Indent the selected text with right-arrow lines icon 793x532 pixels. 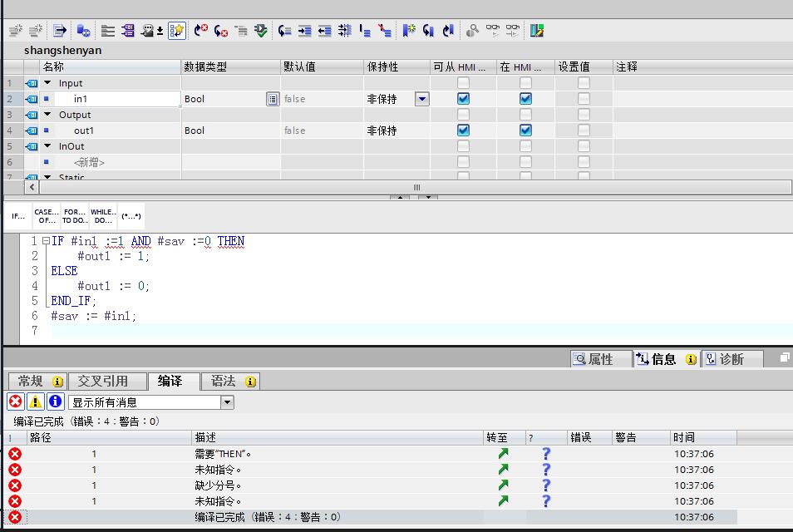coord(304,31)
